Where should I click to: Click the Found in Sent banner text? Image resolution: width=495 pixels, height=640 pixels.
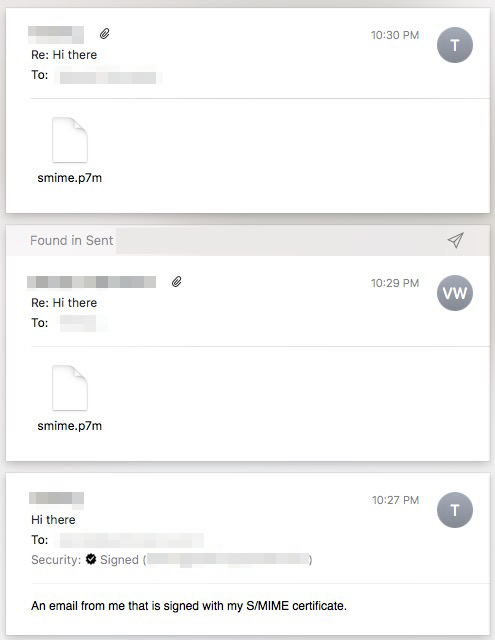point(71,240)
